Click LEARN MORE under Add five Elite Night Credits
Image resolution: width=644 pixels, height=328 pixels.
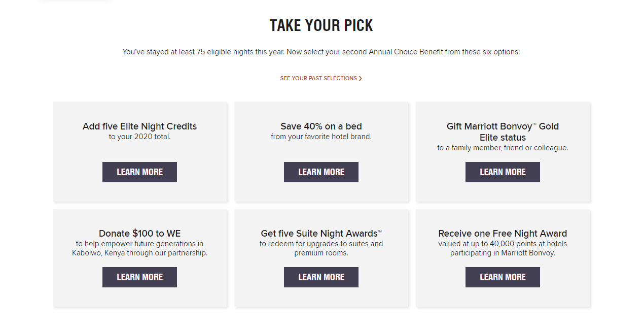point(139,172)
